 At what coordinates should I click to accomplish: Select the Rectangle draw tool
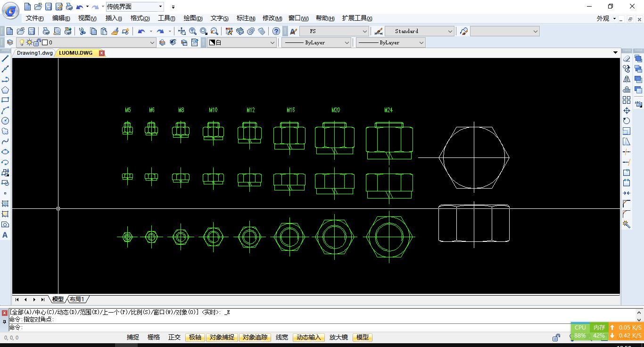5,100
